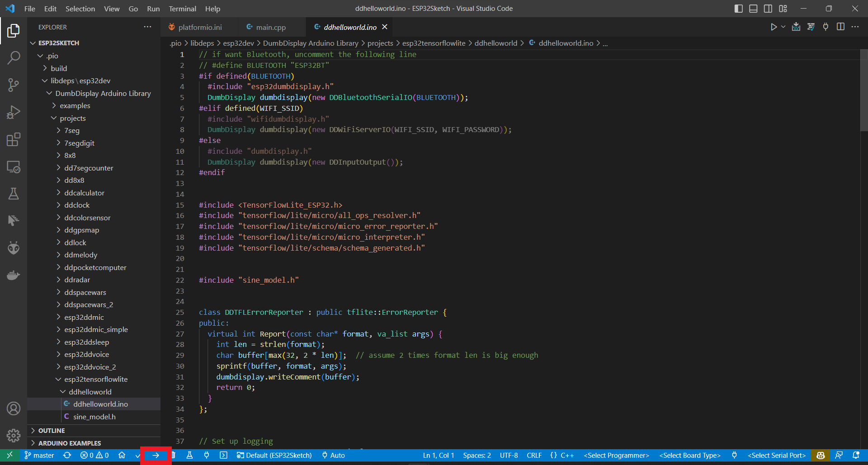The height and width of the screenshot is (465, 868).
Task: Click master branch in status bar
Action: [x=39, y=456]
